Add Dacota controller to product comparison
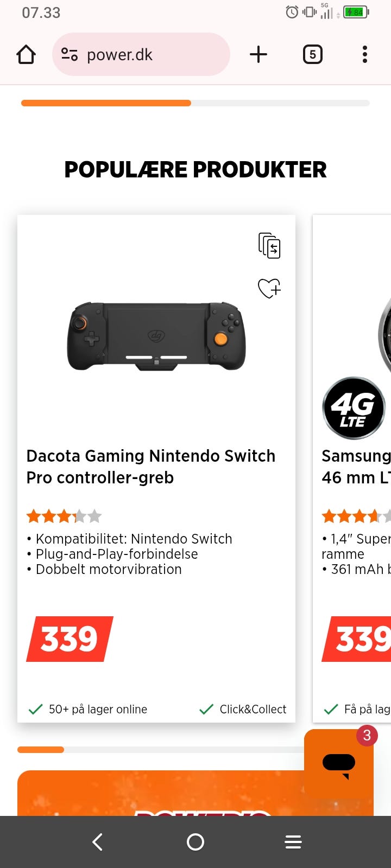This screenshot has height=868, width=391. pos(269,245)
